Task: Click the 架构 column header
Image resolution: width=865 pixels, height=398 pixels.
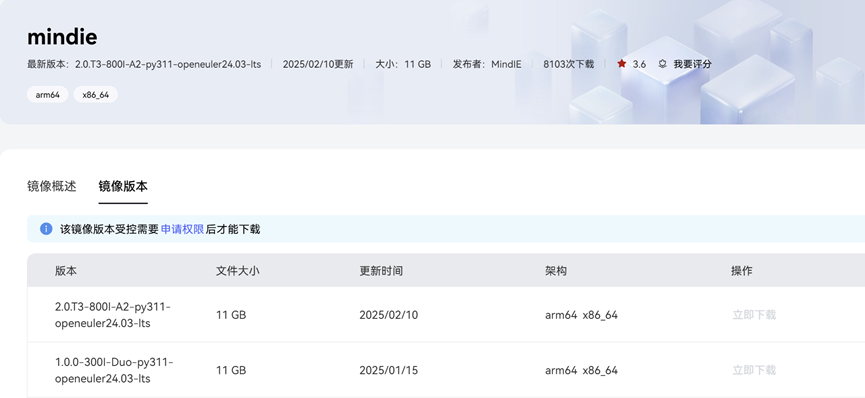Action: [556, 271]
